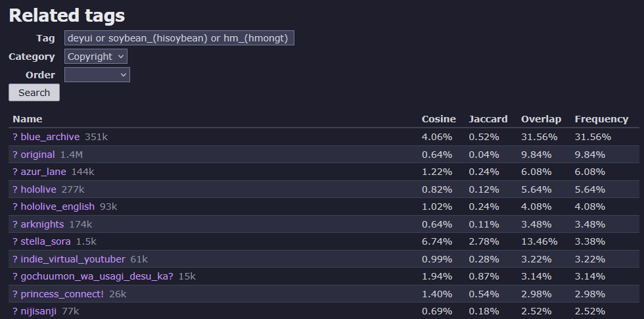Select the 0.18% Jaccard value for nijisanji

(x=484, y=312)
